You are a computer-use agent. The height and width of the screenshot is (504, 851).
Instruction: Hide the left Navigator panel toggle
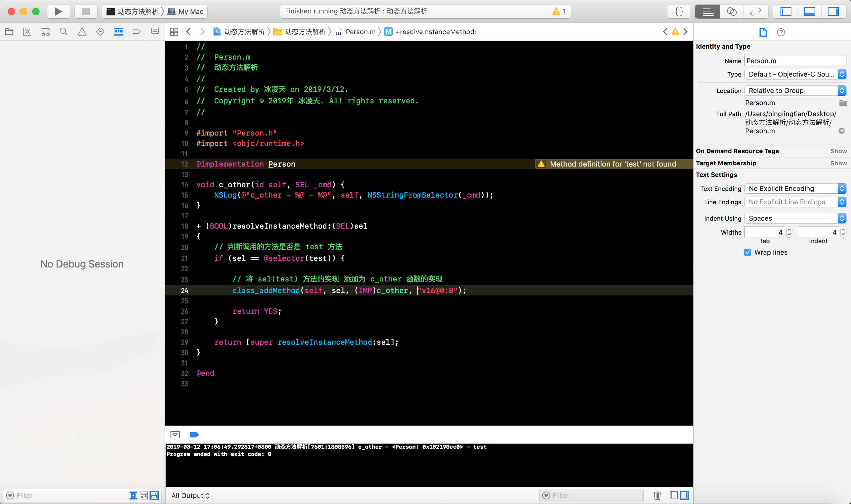point(786,12)
